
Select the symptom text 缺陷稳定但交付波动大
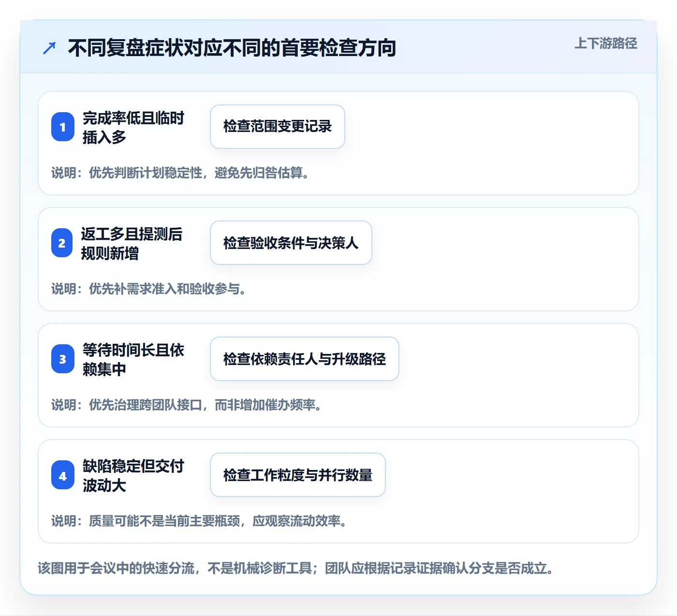[133, 475]
